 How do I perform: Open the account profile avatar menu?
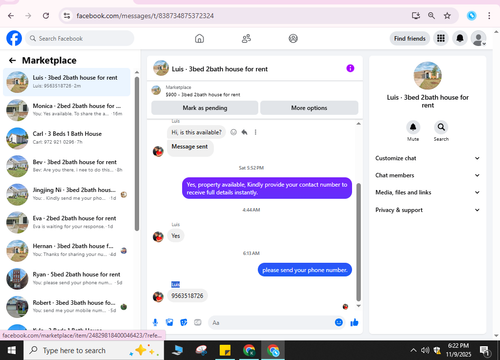478,39
